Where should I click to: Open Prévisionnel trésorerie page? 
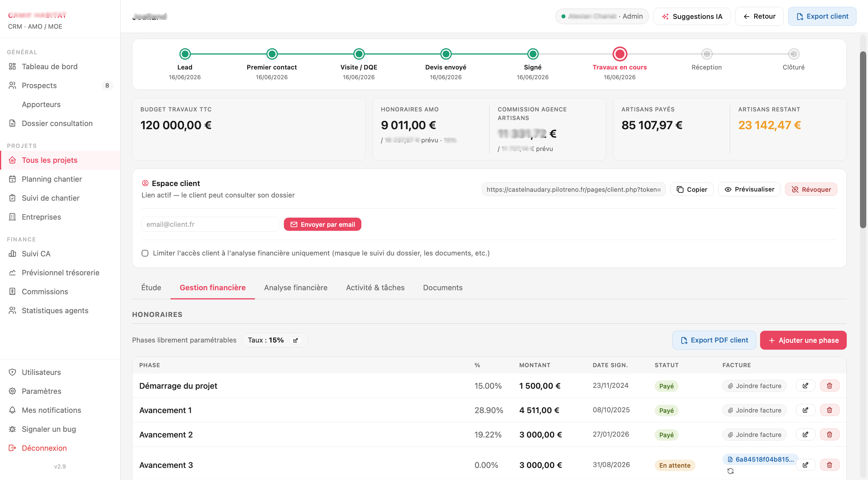60,272
